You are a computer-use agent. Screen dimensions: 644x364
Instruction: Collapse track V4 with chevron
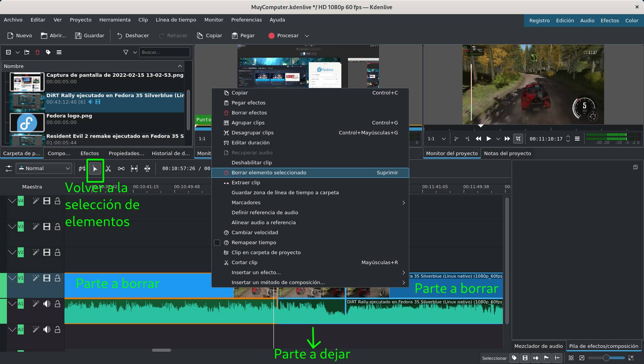12,201
